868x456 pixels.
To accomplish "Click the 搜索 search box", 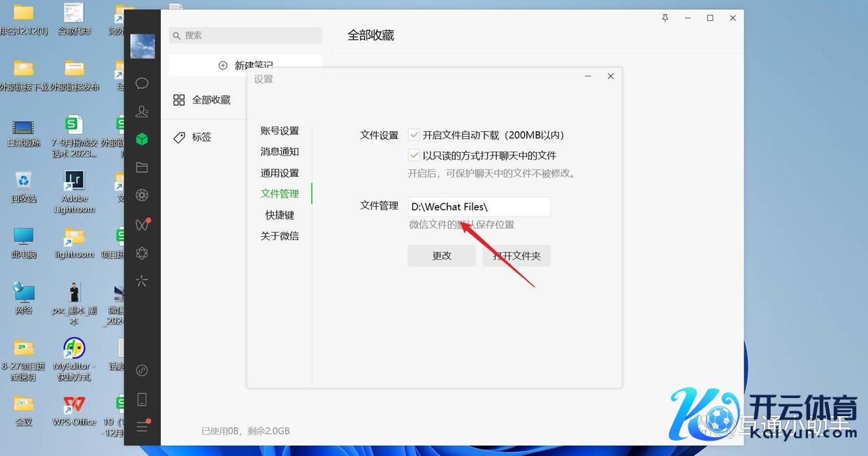I will (245, 35).
